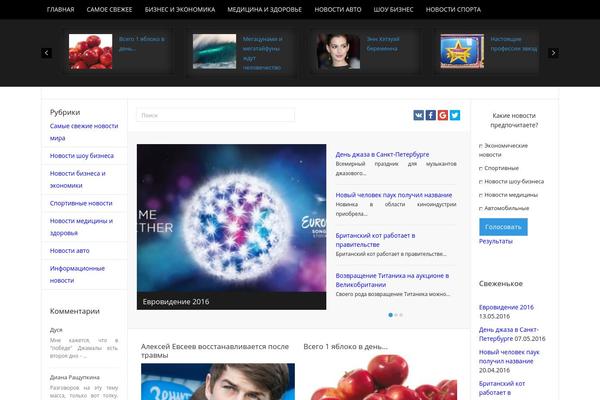Open 'Возвращение Титаника на аукционе' headline
The height and width of the screenshot is (400, 600).
(392, 280)
